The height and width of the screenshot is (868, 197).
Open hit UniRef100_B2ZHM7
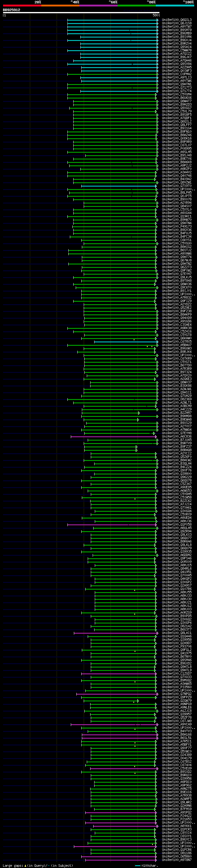pyautogui.click(x=177, y=413)
